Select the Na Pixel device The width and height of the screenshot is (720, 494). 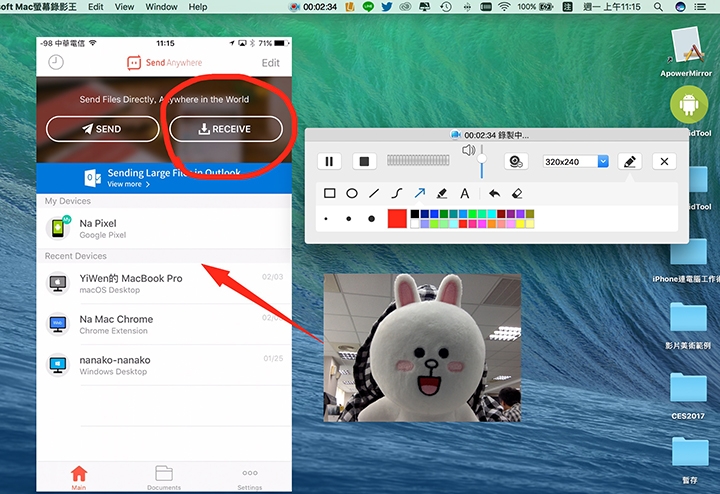[164, 228]
